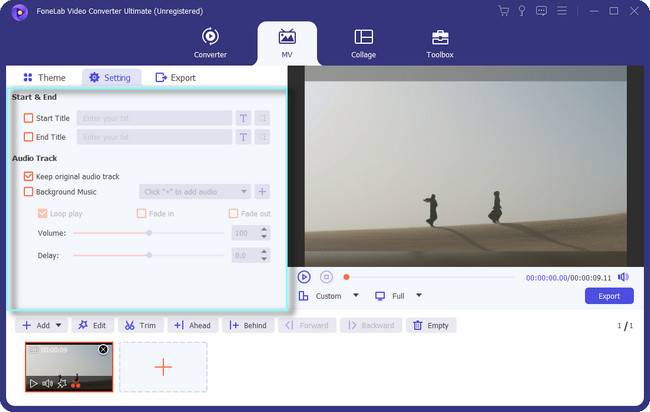
Task: Click play icon on clip thumbnail
Action: coord(33,384)
